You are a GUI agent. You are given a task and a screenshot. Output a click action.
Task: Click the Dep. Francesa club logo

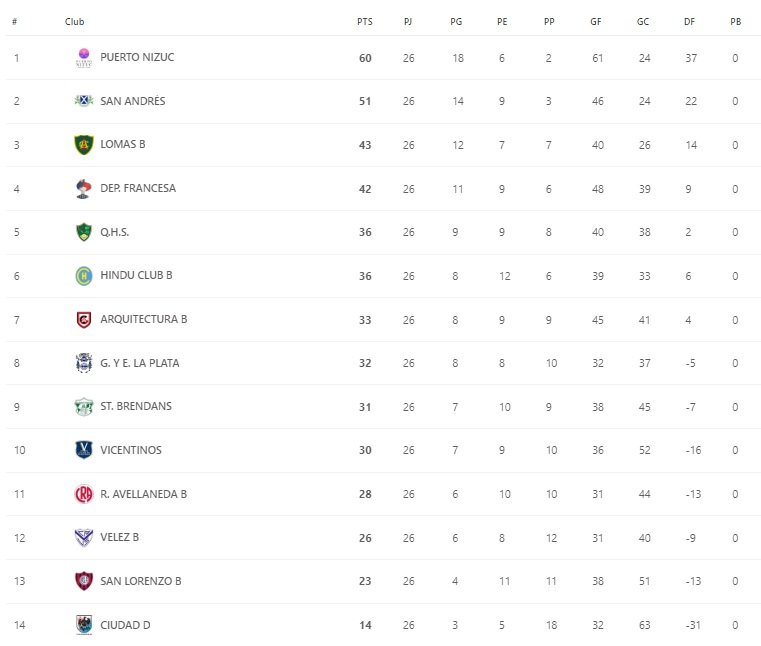point(84,188)
